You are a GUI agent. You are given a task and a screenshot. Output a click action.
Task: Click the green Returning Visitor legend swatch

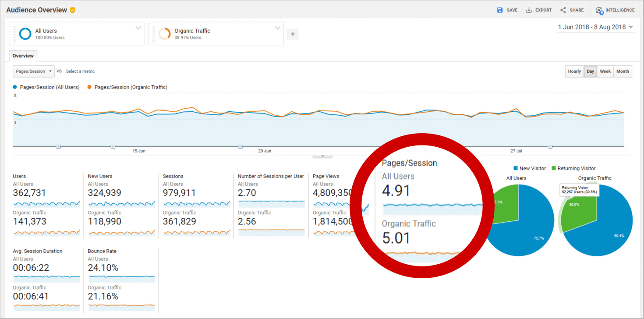554,168
